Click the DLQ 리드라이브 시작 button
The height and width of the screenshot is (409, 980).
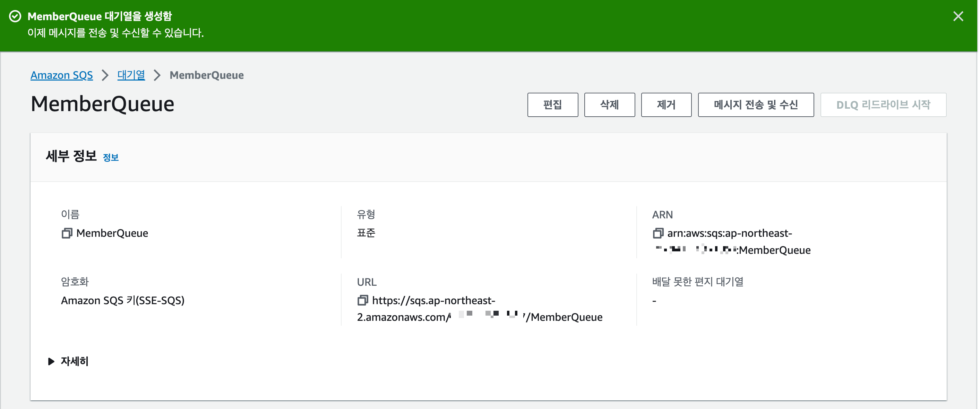click(x=883, y=105)
